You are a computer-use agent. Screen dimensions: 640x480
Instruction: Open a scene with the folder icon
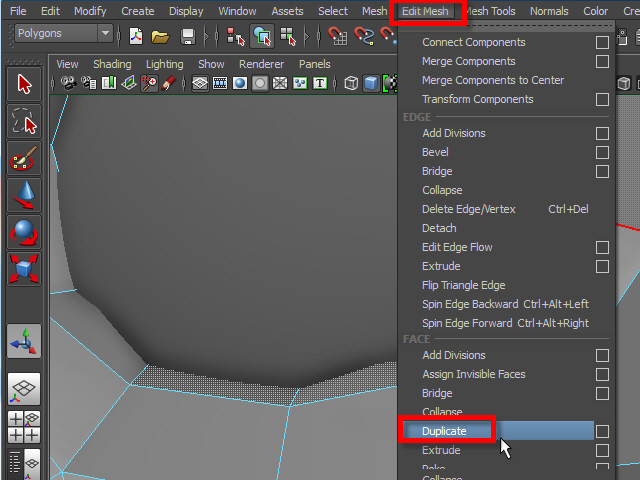pos(160,37)
